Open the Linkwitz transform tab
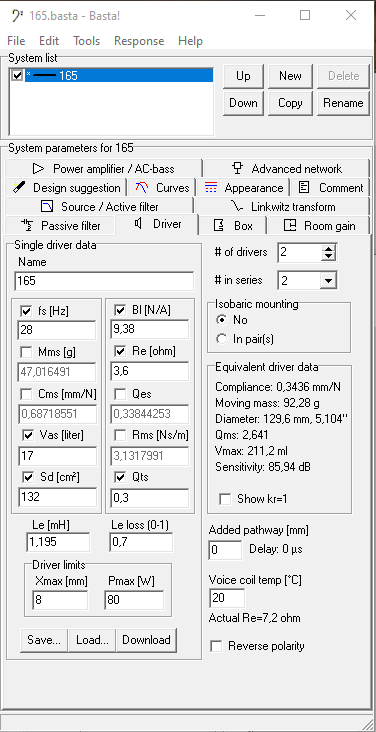This screenshot has width=376, height=732. click(x=282, y=206)
